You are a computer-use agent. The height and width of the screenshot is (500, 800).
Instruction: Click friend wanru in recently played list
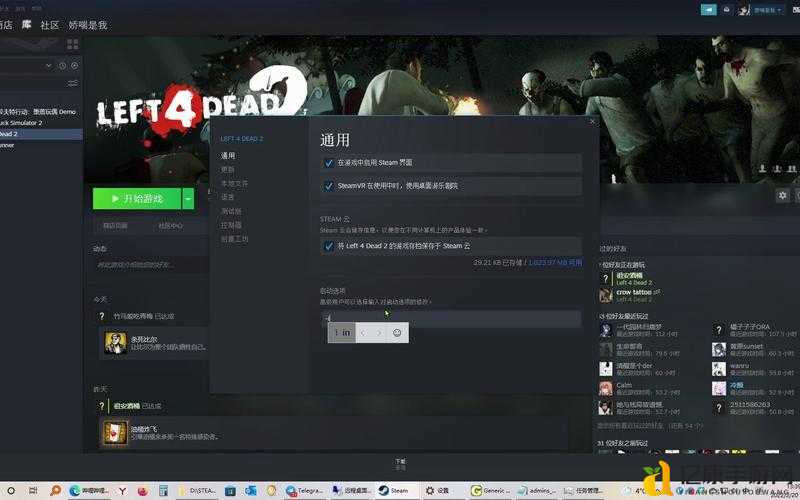pos(739,366)
